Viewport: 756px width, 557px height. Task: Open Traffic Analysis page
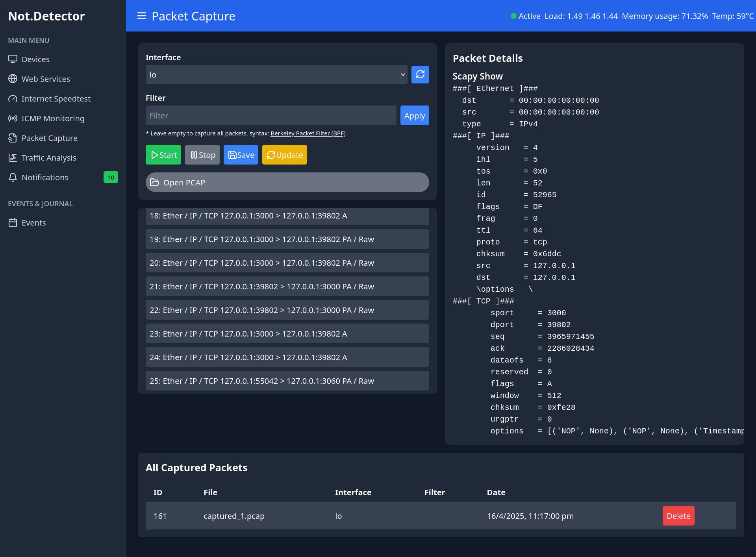[63, 157]
